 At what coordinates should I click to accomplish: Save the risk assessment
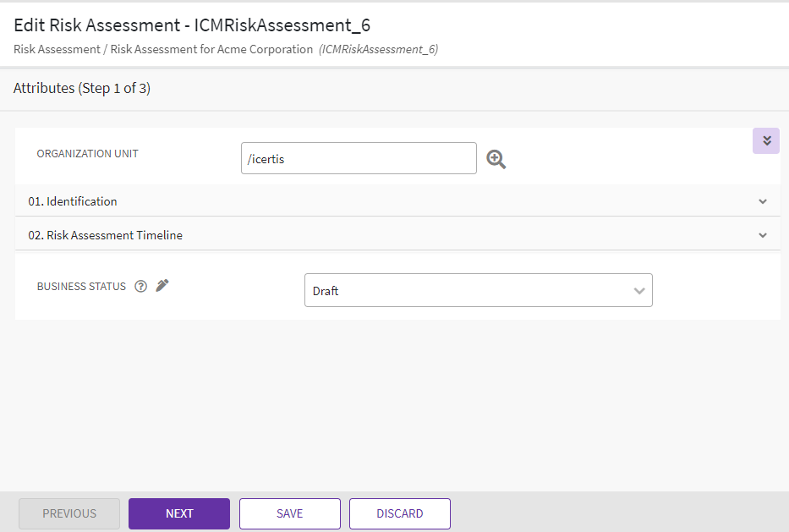pyautogui.click(x=289, y=513)
